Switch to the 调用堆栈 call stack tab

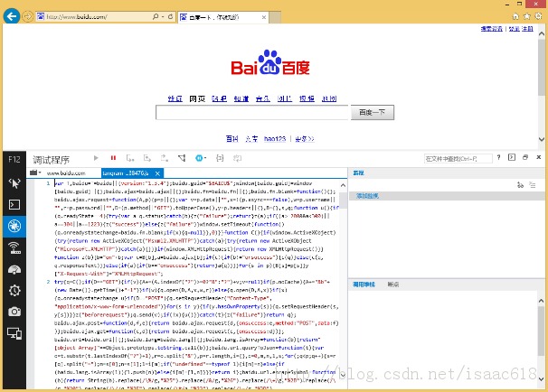(364, 285)
